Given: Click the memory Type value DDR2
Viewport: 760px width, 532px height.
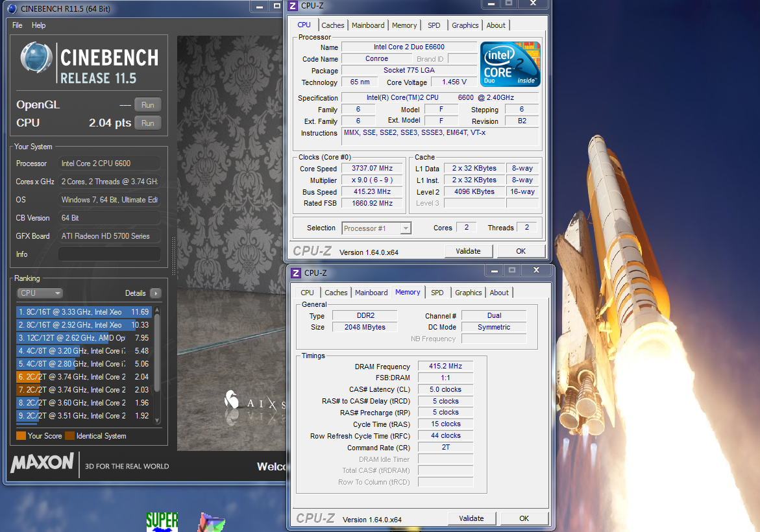Looking at the screenshot, I should (x=365, y=315).
